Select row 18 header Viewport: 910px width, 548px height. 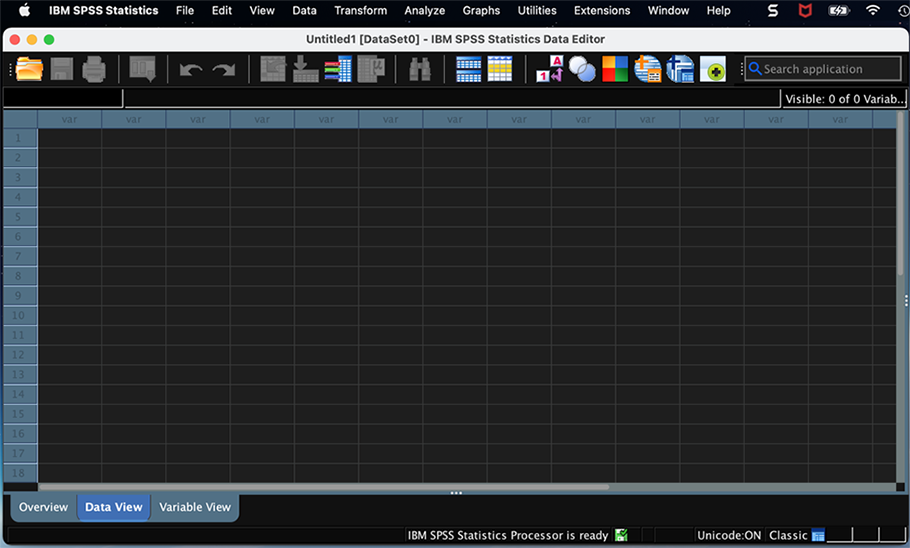pyautogui.click(x=19, y=473)
